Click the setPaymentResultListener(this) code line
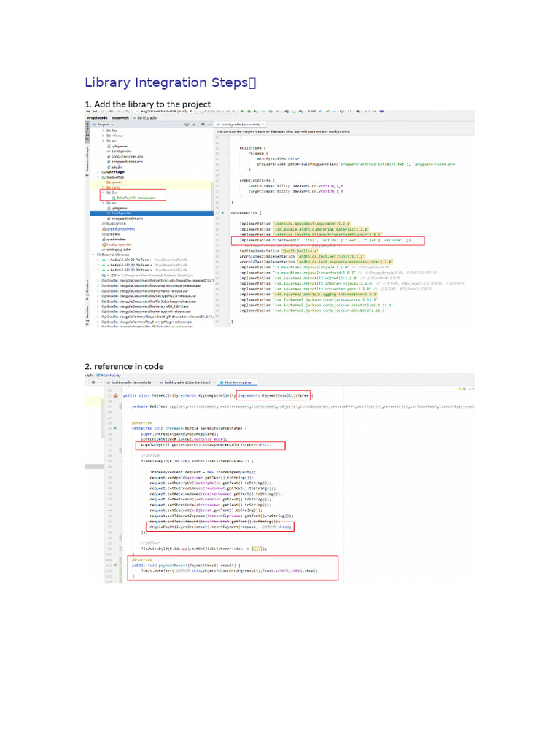This screenshot has height=747, width=560. click(206, 445)
